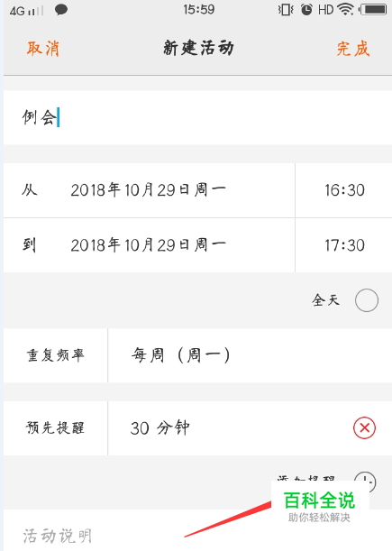Tap the vibrate mode status icon
Screen dimensions: 392x551
click(x=286, y=10)
